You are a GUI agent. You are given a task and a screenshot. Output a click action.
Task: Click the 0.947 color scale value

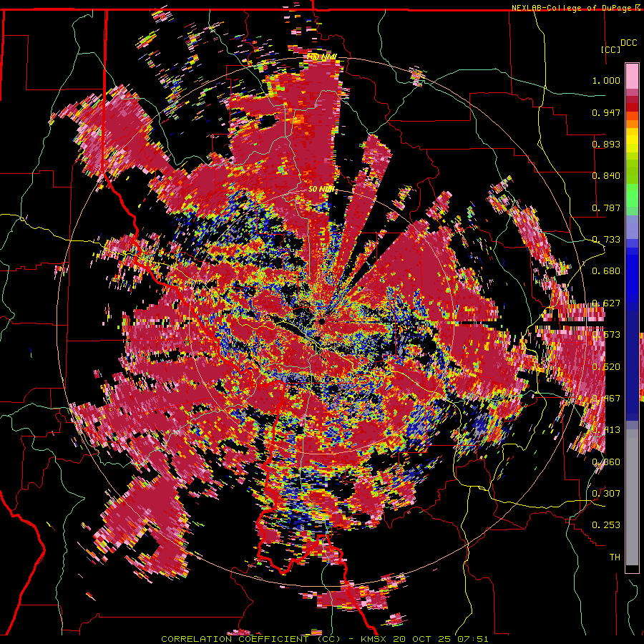pos(606,112)
